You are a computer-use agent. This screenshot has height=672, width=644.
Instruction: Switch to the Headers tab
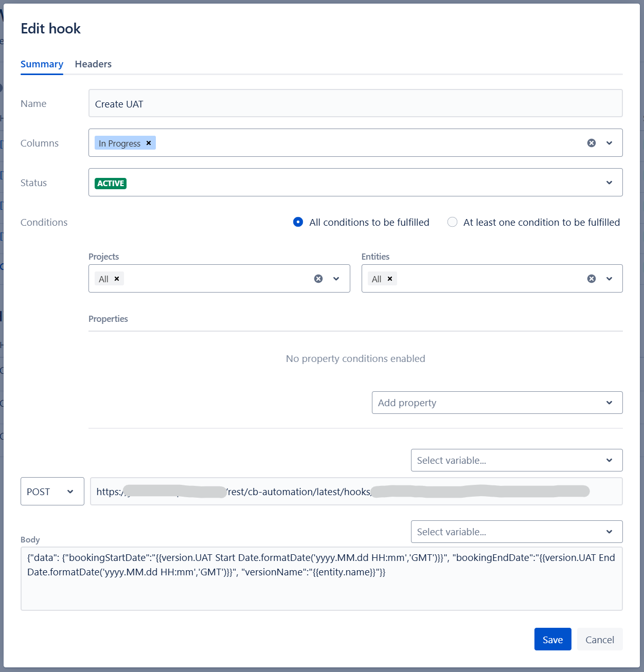click(x=93, y=64)
